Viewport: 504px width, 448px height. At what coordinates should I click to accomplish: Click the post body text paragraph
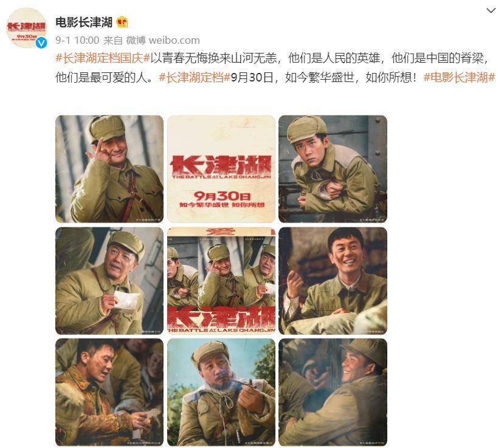[x=275, y=68]
